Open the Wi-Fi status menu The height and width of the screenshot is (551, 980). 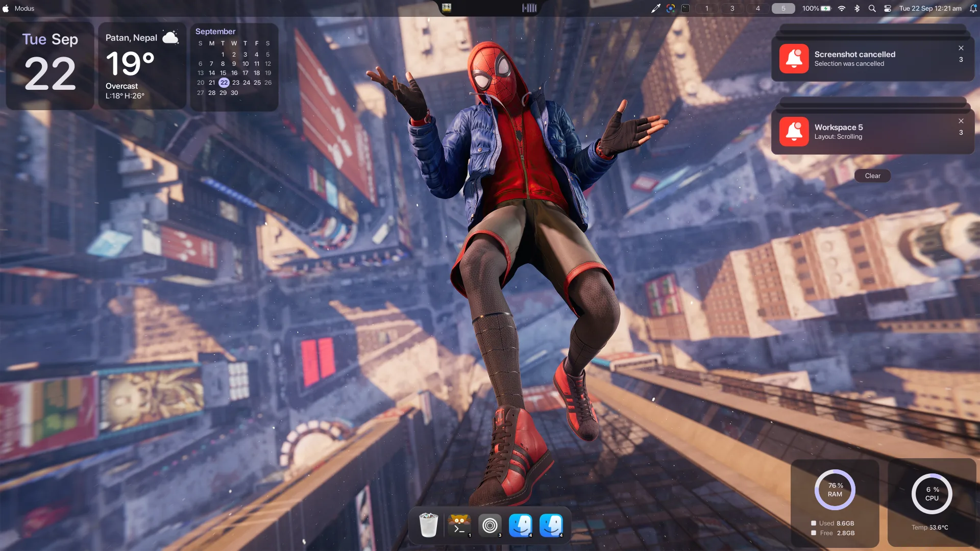coord(842,8)
